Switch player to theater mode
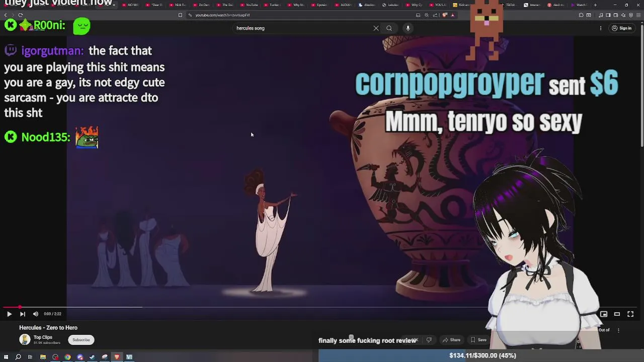 click(617, 314)
